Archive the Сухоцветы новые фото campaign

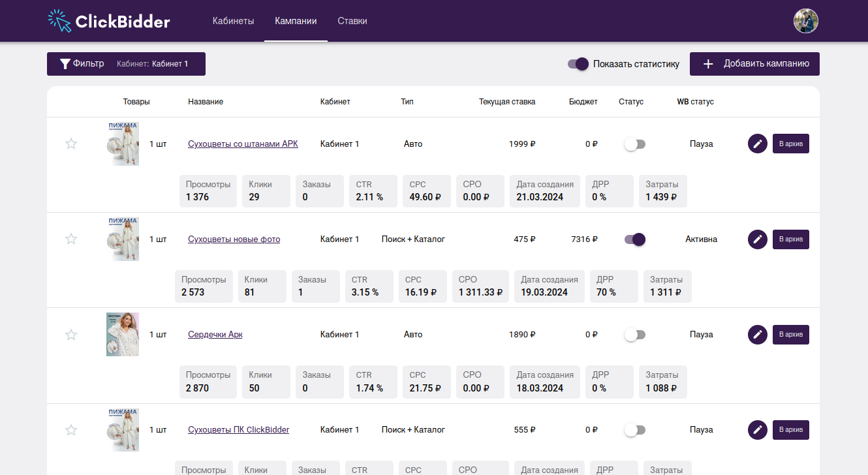coord(790,239)
